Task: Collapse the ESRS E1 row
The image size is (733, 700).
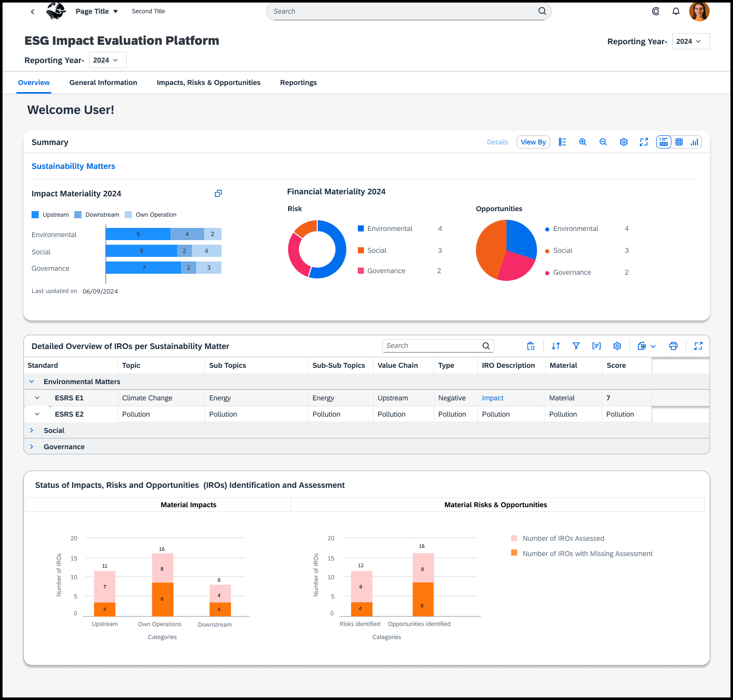Action: coord(37,398)
